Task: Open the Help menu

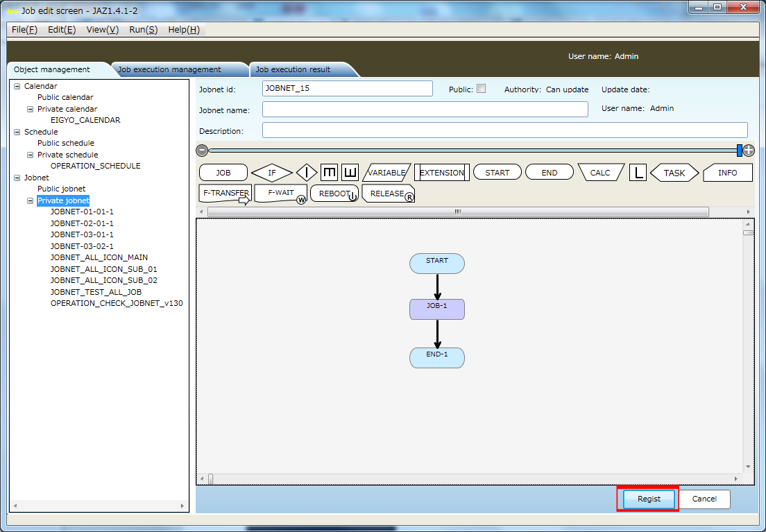Action: (184, 30)
